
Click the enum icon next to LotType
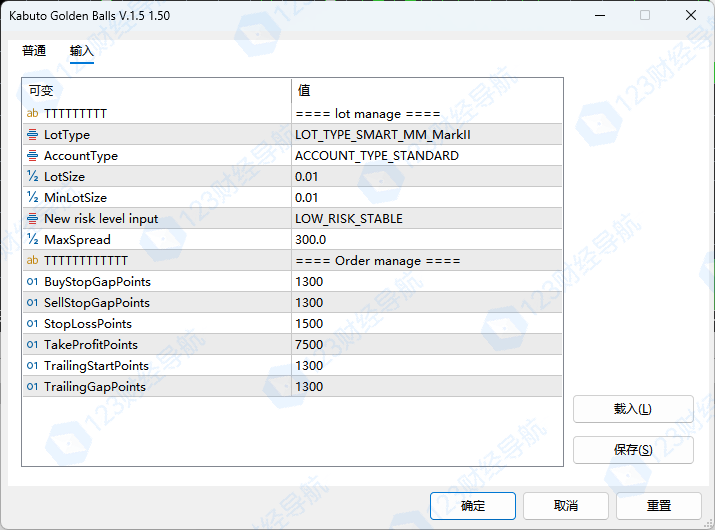pyautogui.click(x=32, y=134)
